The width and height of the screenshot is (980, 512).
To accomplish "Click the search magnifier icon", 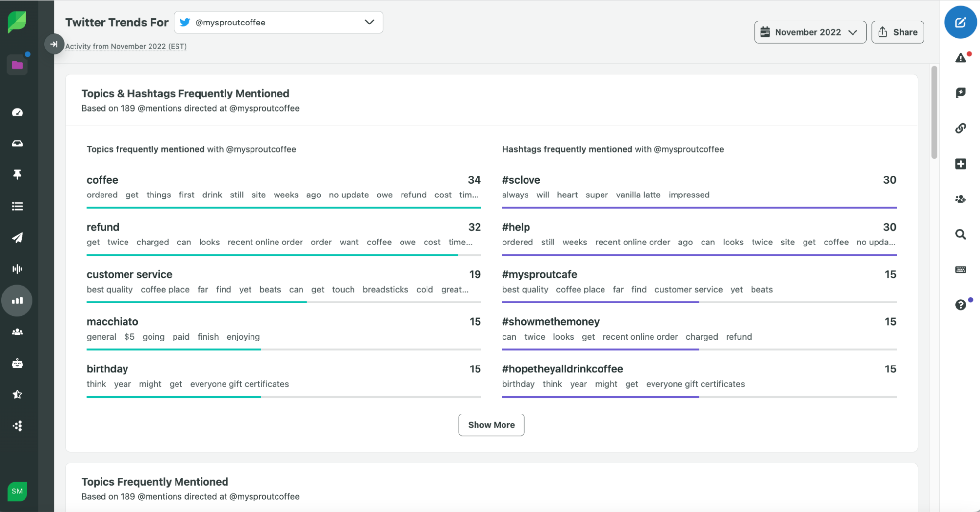I will (x=960, y=234).
